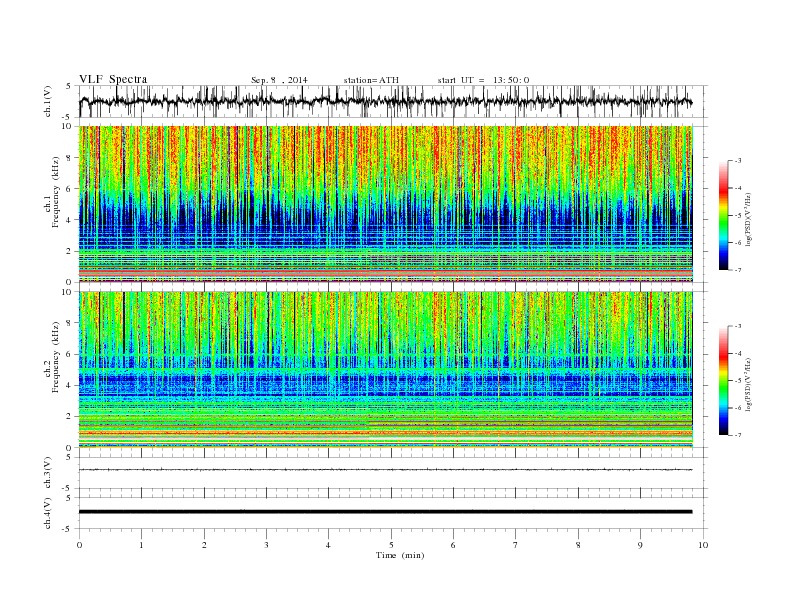Click the time axis tick label "1"
792x612 pixels.
(x=141, y=545)
